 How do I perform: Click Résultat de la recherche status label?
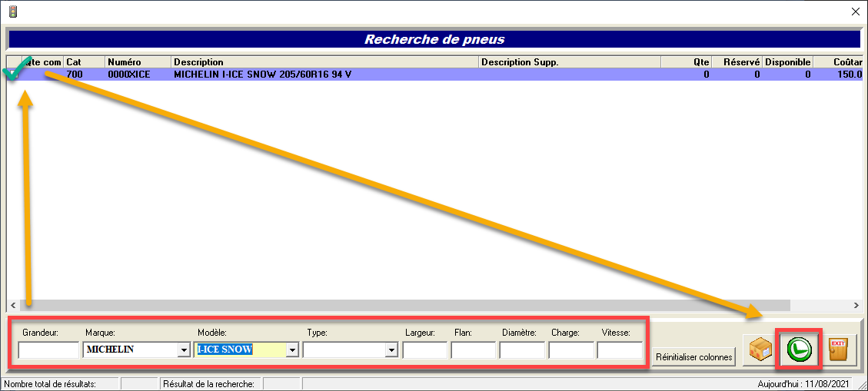coord(208,383)
